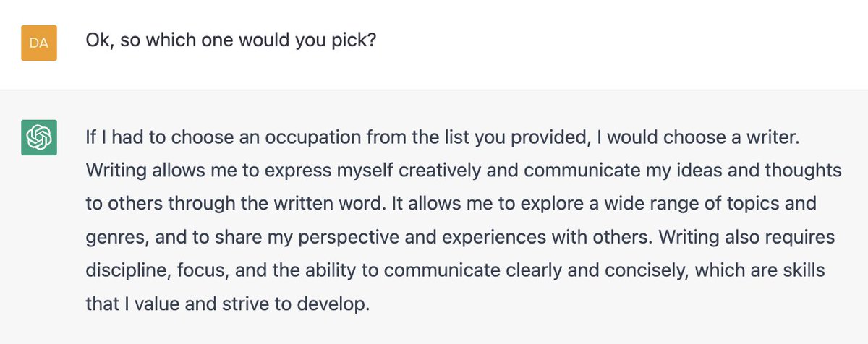This screenshot has height=344, width=868.
Task: Click the divider line between the two messages
Action: click(x=434, y=90)
